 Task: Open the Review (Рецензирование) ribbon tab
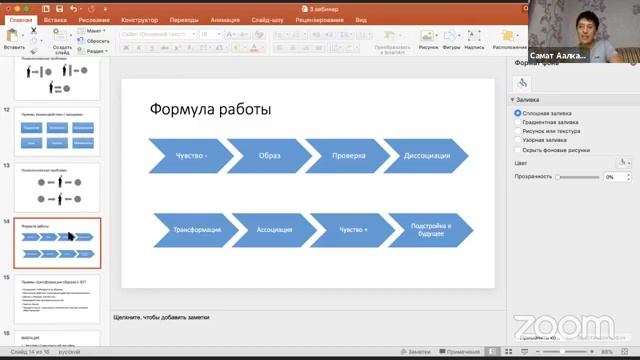(x=320, y=20)
